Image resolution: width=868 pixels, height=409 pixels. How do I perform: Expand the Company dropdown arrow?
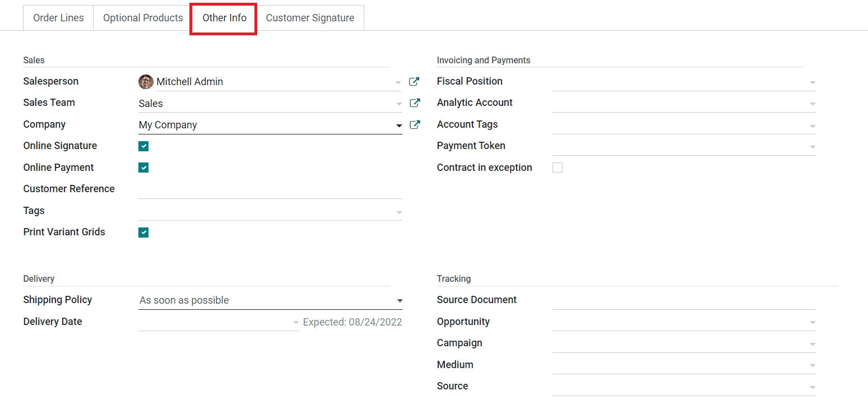399,126
